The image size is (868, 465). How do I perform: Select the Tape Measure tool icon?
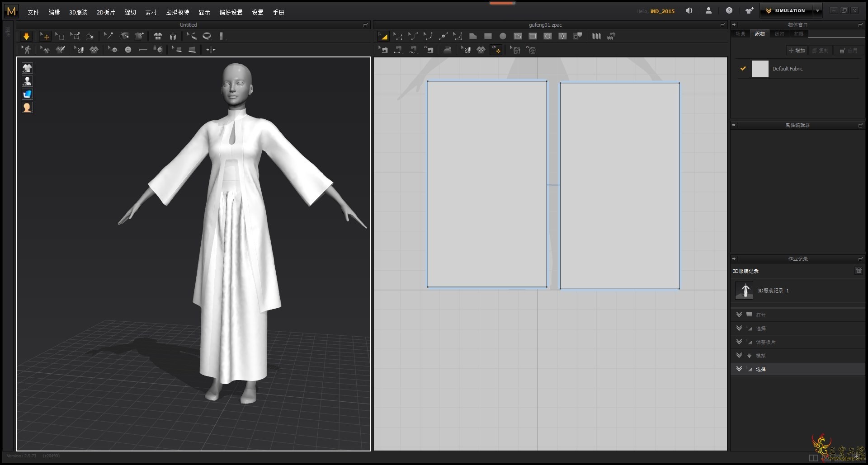click(x=207, y=36)
